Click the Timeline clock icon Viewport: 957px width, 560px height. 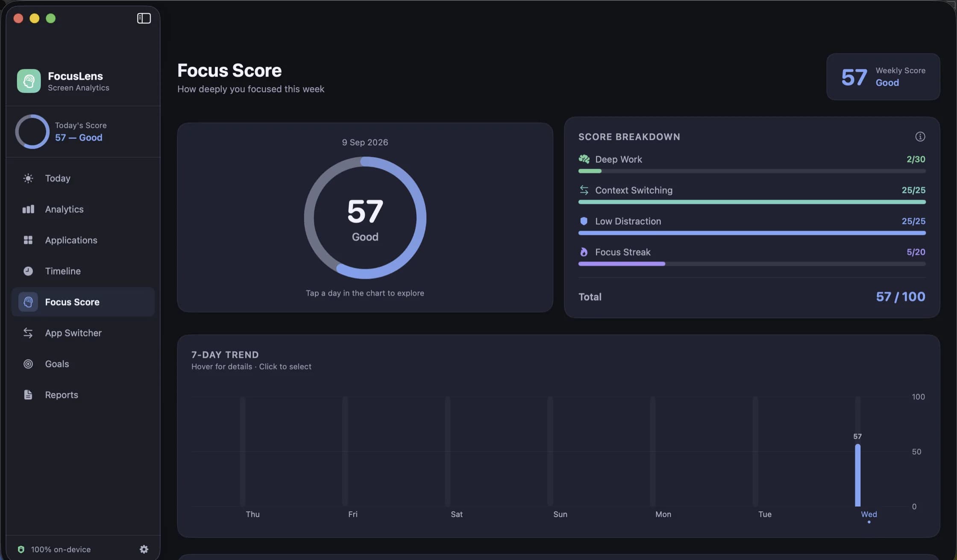click(28, 271)
